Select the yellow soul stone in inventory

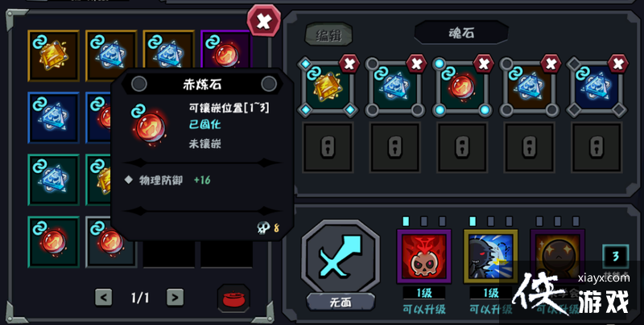point(53,56)
